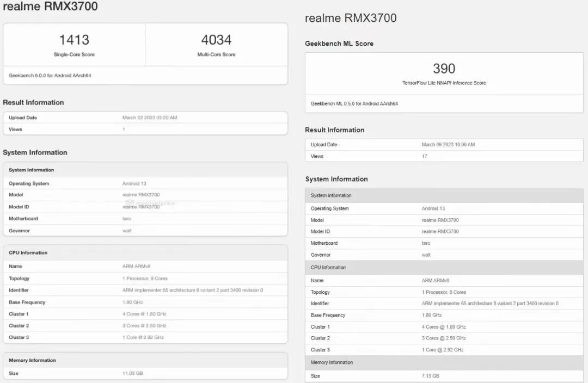Image resolution: width=588 pixels, height=383 pixels.
Task: Click right panel CPU name 'ARM ARMv8'
Action: (436, 280)
